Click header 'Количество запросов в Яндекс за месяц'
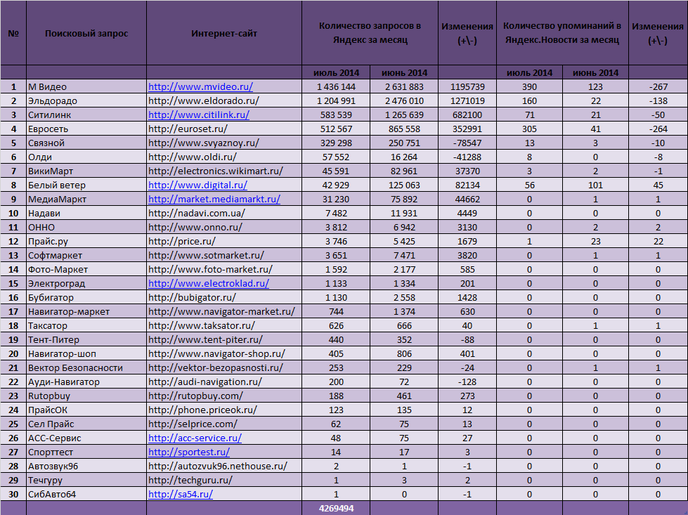This screenshot has width=688, height=515. 370,33
